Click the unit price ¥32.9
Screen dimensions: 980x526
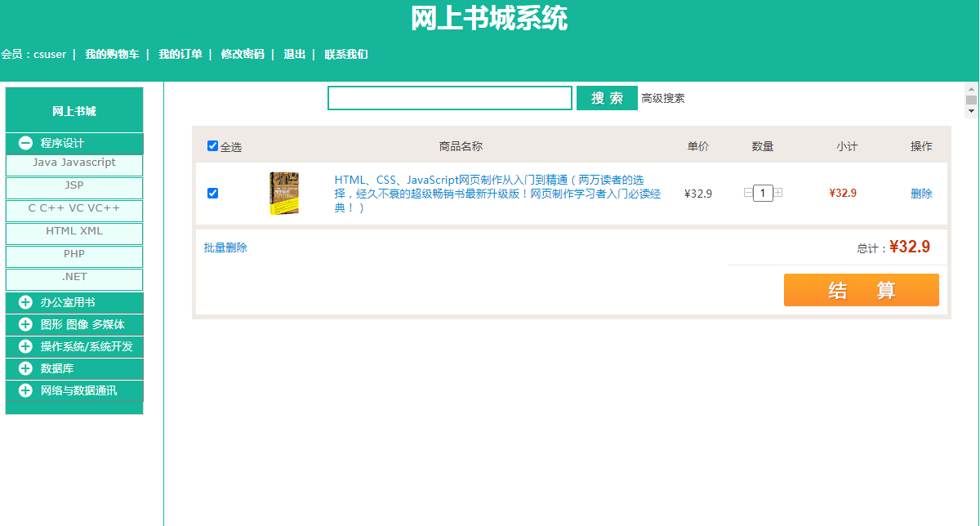click(698, 194)
